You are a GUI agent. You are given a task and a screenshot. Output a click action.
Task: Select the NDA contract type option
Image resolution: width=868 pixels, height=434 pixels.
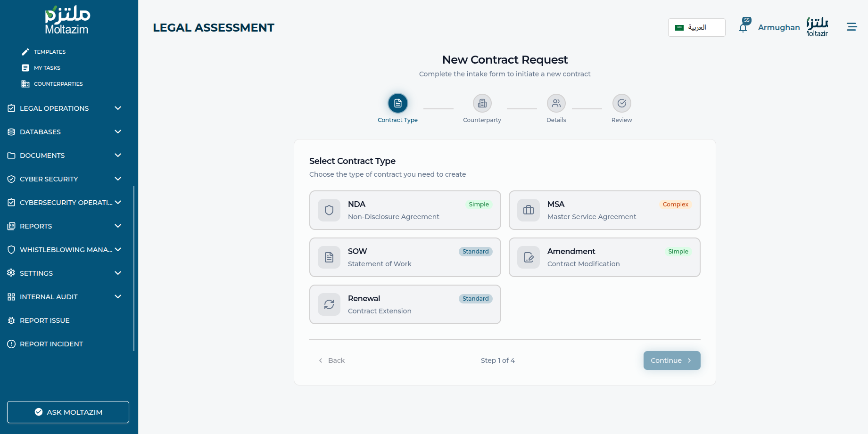405,210
